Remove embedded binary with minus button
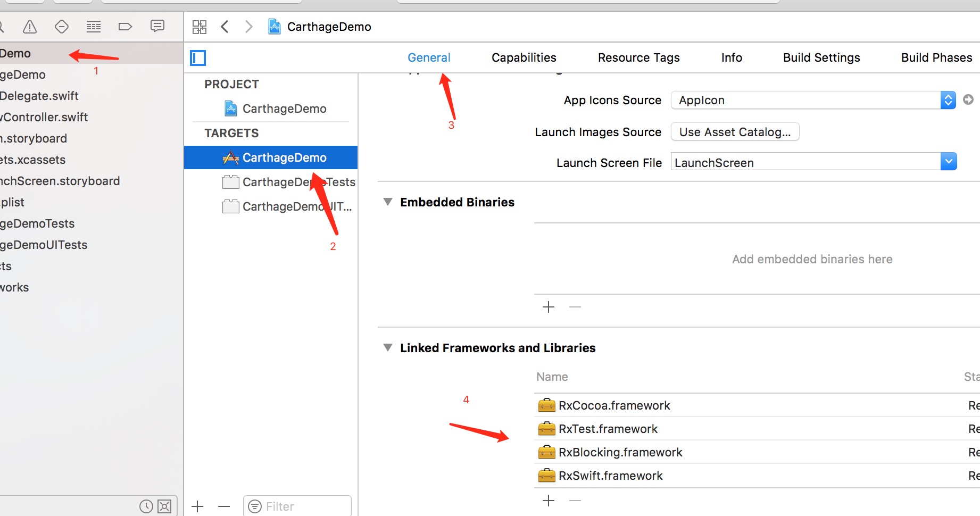Image resolution: width=980 pixels, height=516 pixels. [575, 307]
